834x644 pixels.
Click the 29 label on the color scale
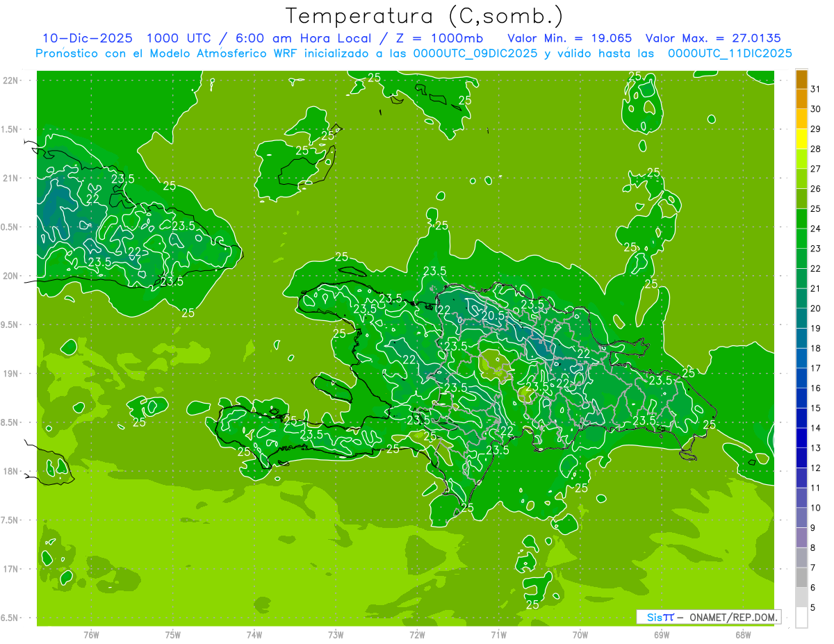(815, 129)
